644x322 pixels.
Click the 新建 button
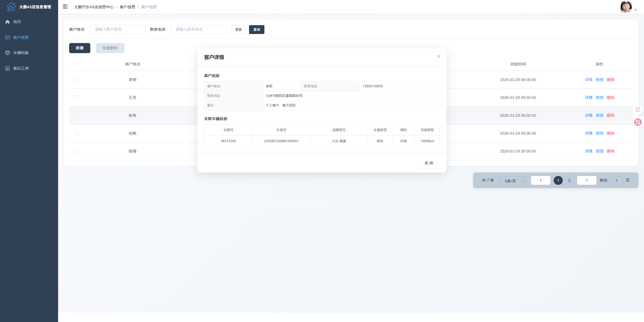click(80, 48)
